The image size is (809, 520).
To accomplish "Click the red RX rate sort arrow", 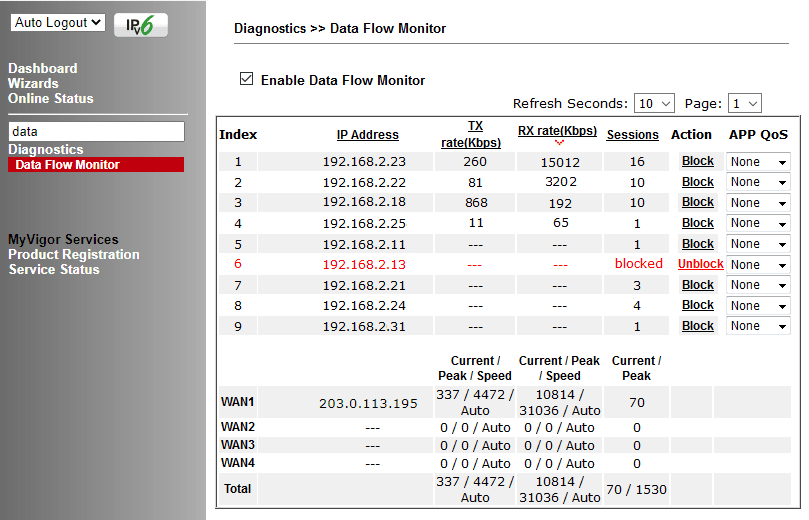I will tap(558, 143).
